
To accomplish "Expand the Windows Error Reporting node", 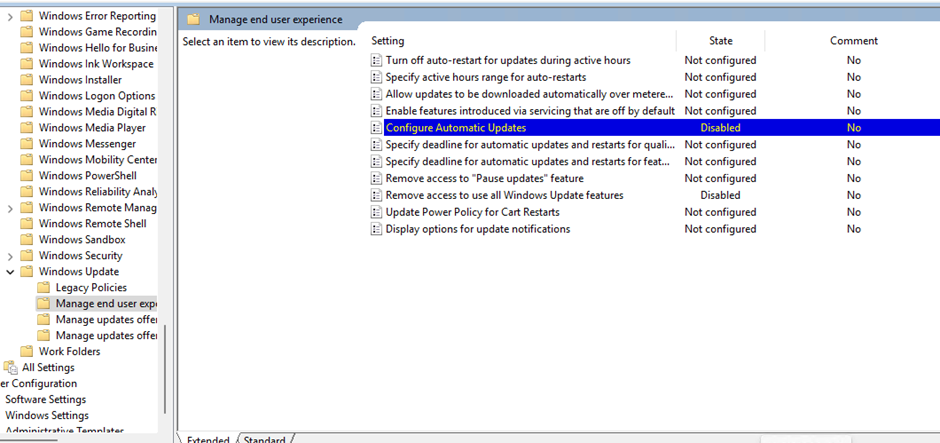I will 10,16.
